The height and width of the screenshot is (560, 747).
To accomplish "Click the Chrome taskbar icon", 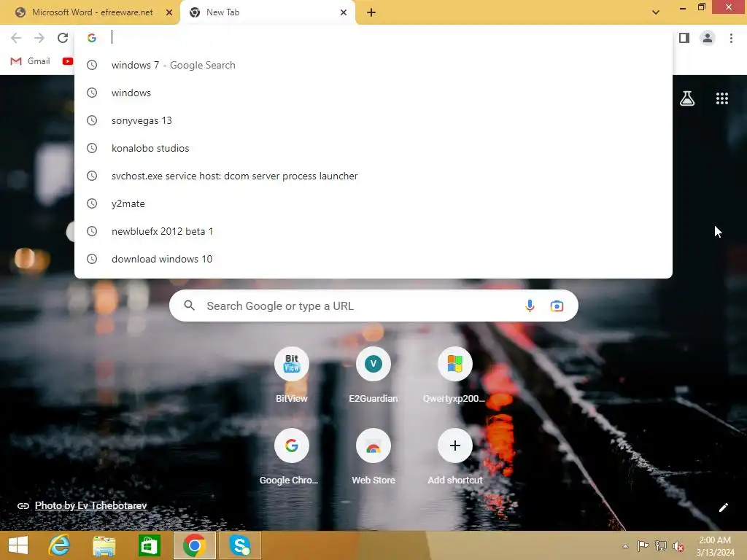I will [194, 545].
